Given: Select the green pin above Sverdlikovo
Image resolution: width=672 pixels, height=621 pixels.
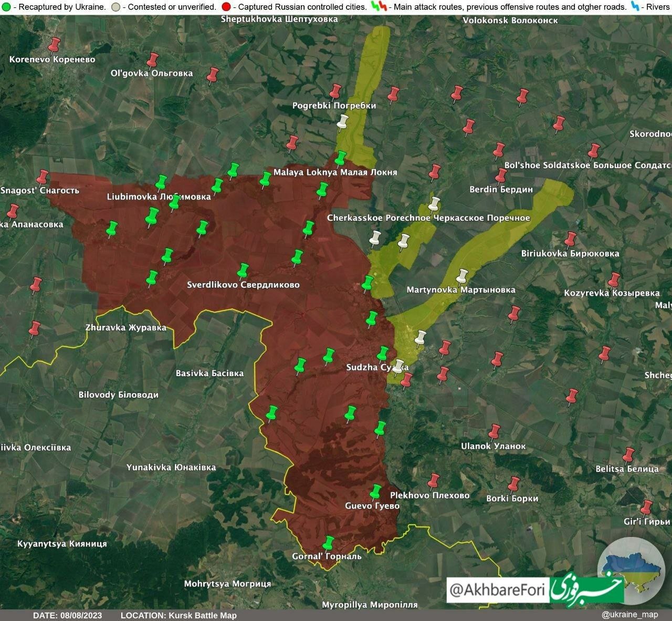Looking at the screenshot, I should click(x=243, y=270).
